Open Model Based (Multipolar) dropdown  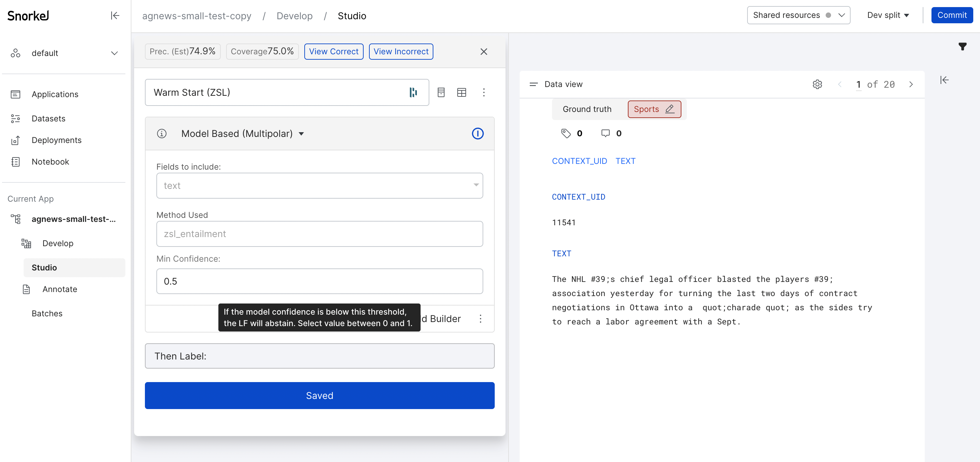pos(242,134)
